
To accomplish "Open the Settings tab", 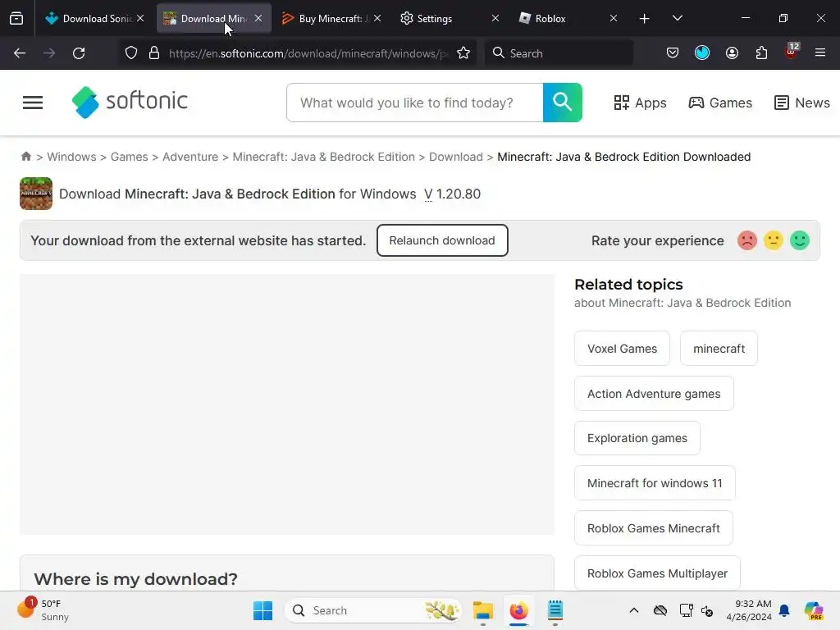I will click(x=450, y=18).
